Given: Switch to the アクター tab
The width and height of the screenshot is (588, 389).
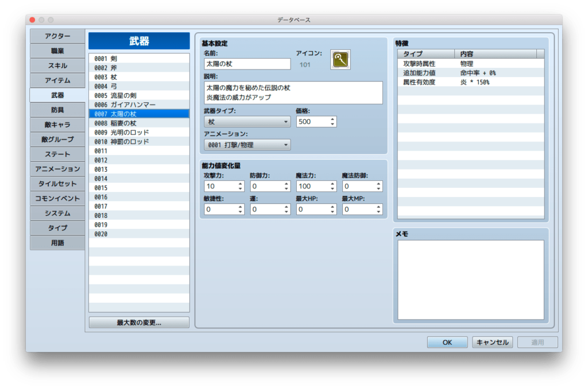Looking at the screenshot, I should tap(57, 36).
